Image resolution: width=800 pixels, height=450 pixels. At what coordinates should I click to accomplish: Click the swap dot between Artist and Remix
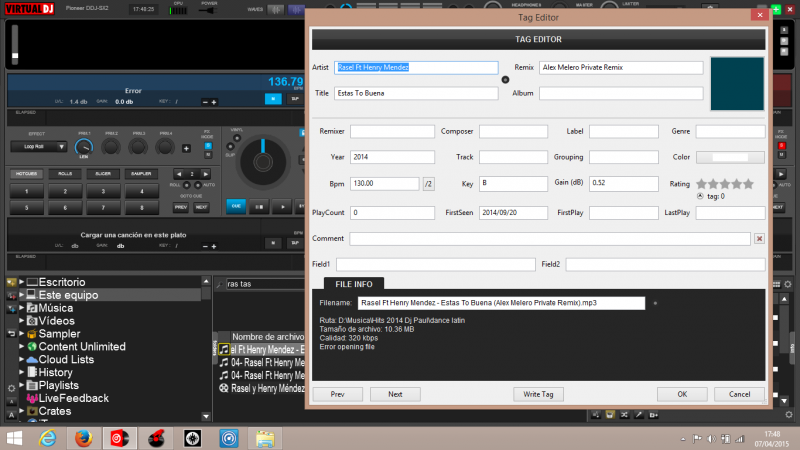tap(505, 80)
